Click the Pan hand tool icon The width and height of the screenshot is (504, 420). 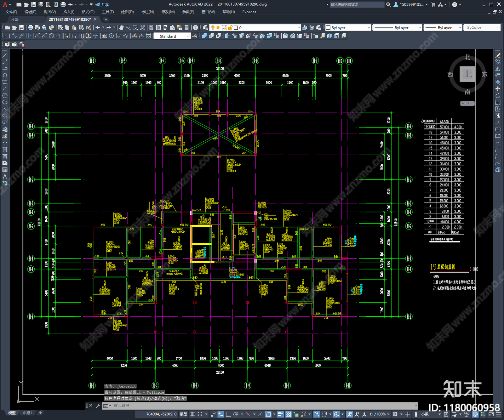click(121, 28)
